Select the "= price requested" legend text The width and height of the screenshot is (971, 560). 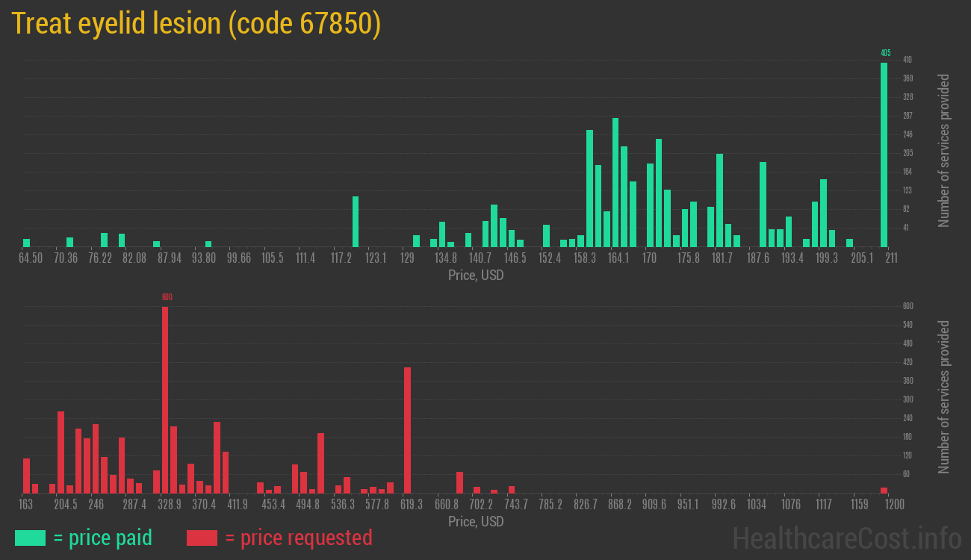click(298, 538)
